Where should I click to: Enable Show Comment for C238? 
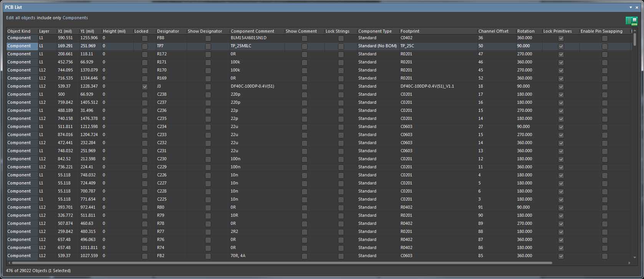pyautogui.click(x=304, y=95)
